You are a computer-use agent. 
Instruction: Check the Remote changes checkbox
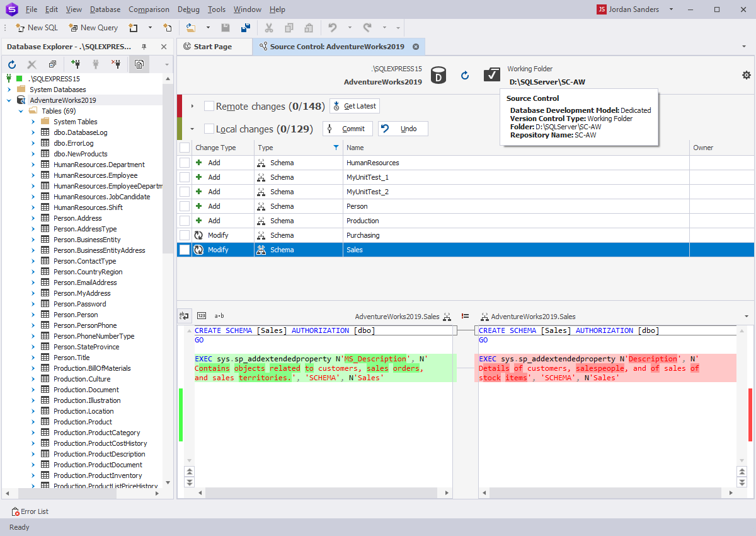[x=209, y=105]
